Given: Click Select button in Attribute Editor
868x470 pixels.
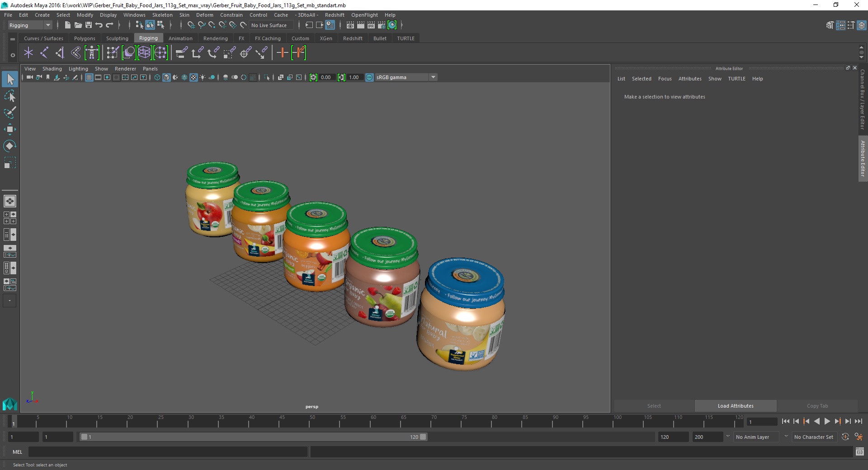Looking at the screenshot, I should [654, 406].
